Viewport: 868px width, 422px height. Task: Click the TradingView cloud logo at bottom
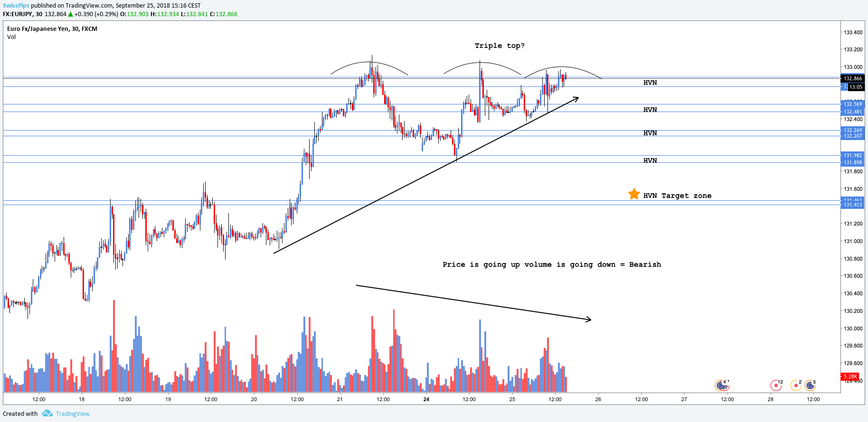[47, 413]
